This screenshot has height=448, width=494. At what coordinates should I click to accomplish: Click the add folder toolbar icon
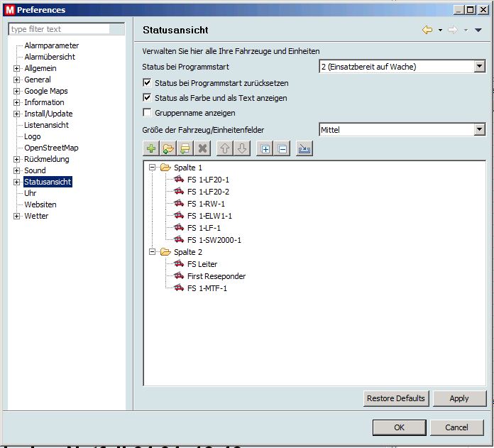pos(168,149)
